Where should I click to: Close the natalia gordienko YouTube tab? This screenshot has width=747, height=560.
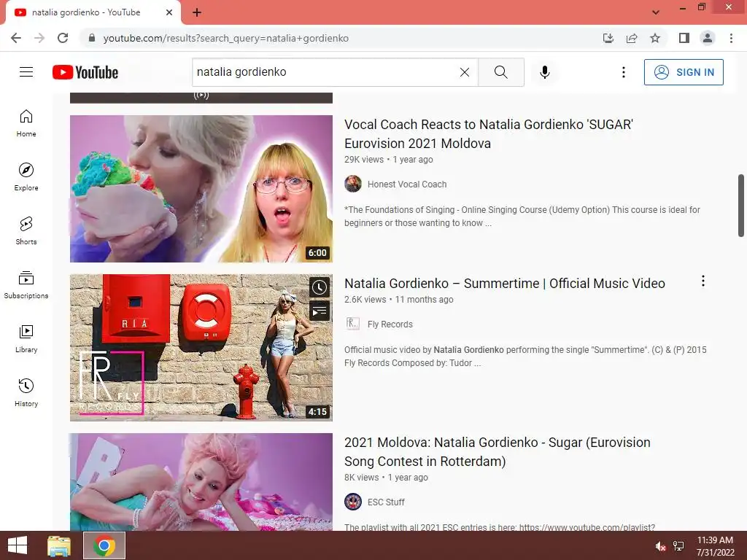tap(169, 12)
